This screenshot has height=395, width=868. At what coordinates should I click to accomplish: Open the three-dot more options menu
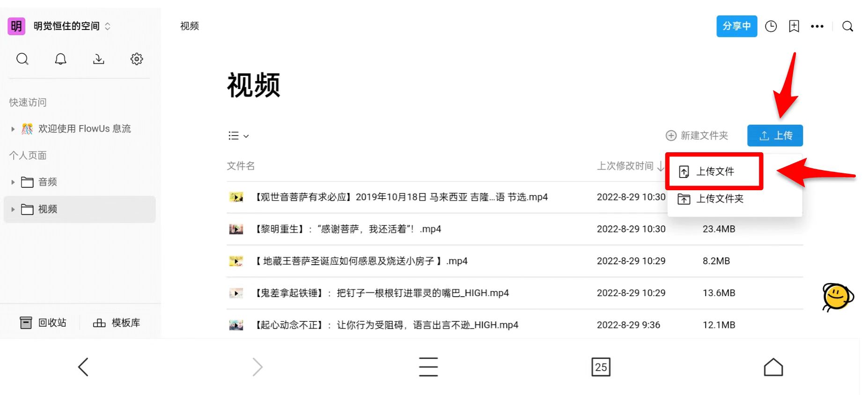(817, 26)
